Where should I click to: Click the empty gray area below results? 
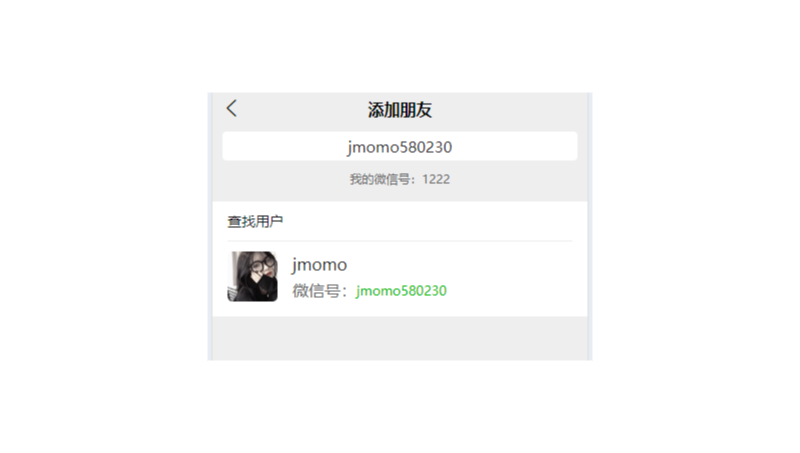point(400,338)
